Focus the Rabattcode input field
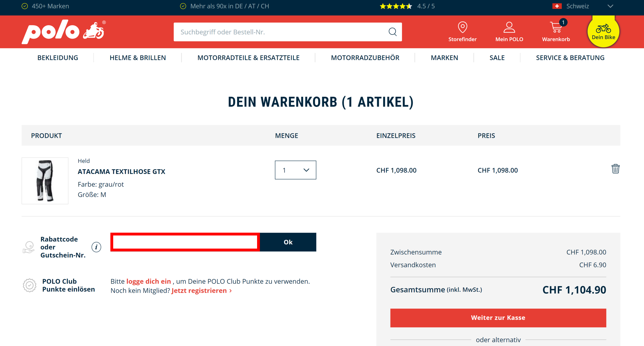This screenshot has height=346, width=644. click(x=185, y=242)
